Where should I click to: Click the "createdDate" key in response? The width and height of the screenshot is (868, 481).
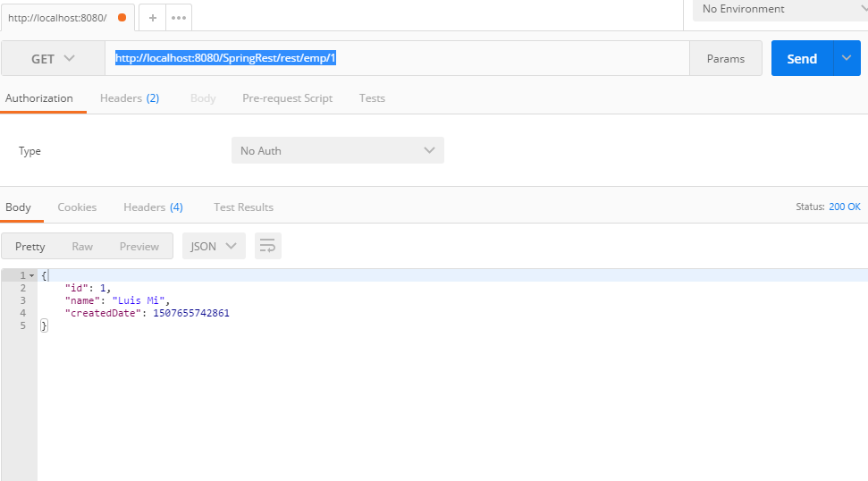coord(104,313)
